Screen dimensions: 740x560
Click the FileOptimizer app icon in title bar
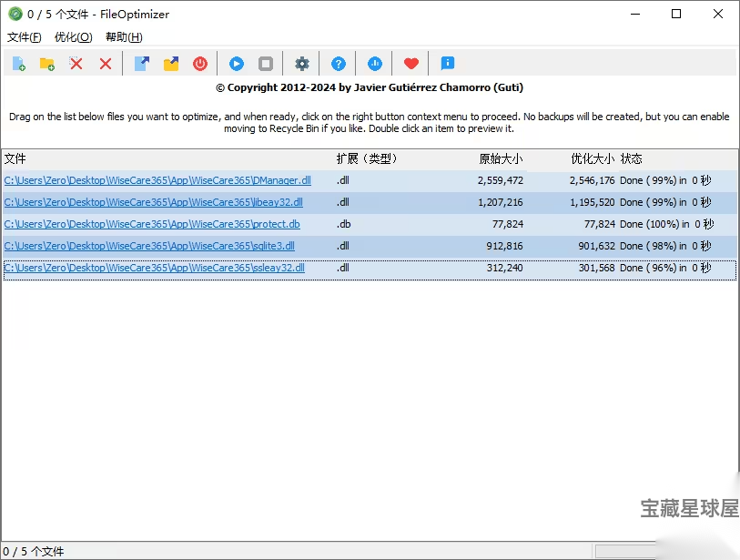pos(15,14)
